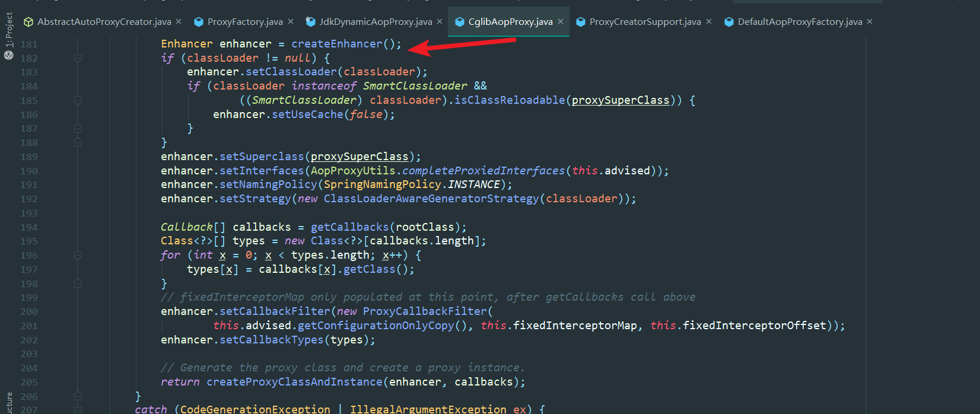The image size is (980, 414).
Task: Click the fold end marker at line 188
Action: point(78,142)
